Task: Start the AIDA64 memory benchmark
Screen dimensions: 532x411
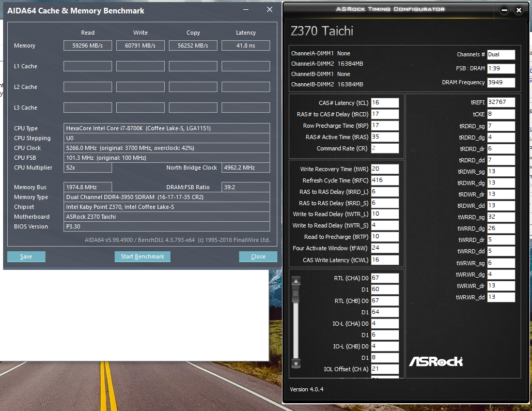Action: (143, 256)
